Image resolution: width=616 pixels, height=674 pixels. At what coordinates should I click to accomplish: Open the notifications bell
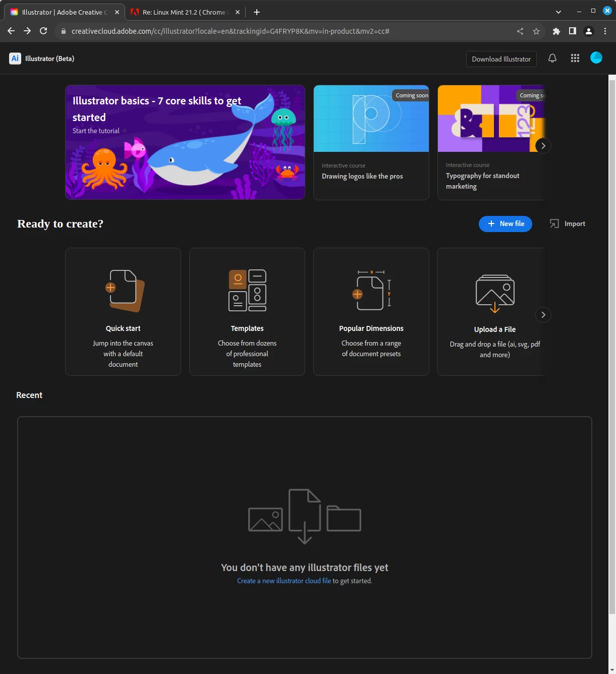(x=552, y=59)
